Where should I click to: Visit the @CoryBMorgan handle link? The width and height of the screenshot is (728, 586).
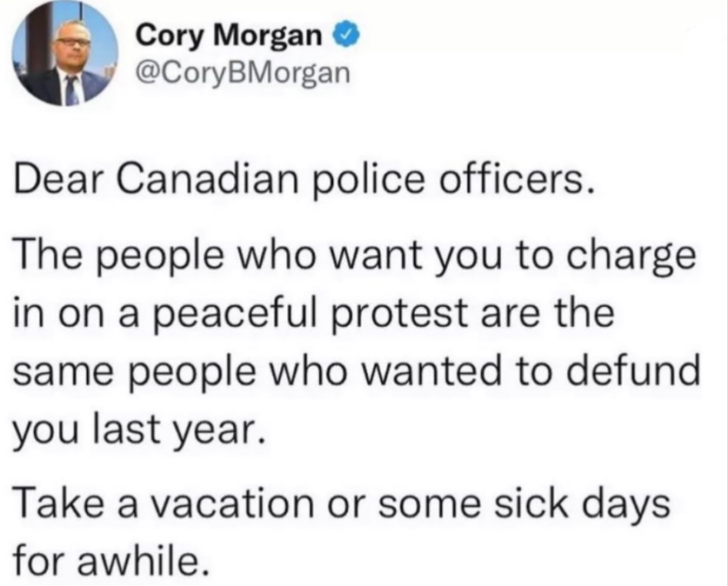pos(243,72)
